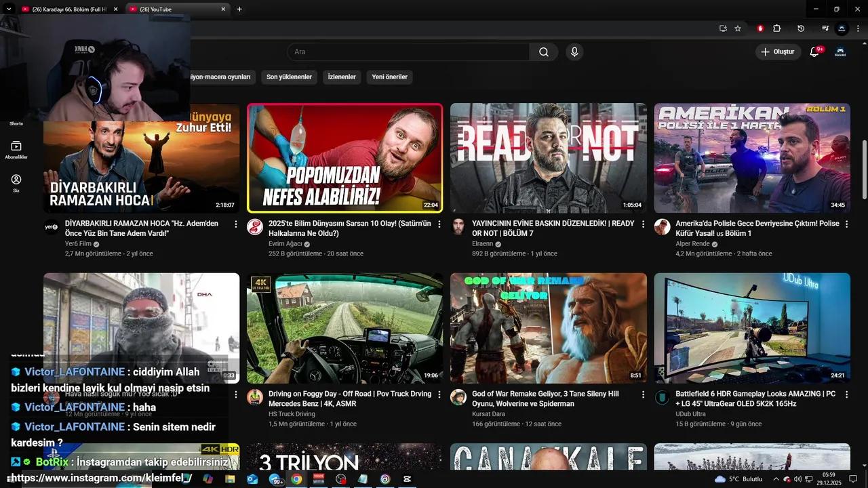Open the tab search dropdown arrow
This screenshot has width=868, height=488.
(9, 9)
